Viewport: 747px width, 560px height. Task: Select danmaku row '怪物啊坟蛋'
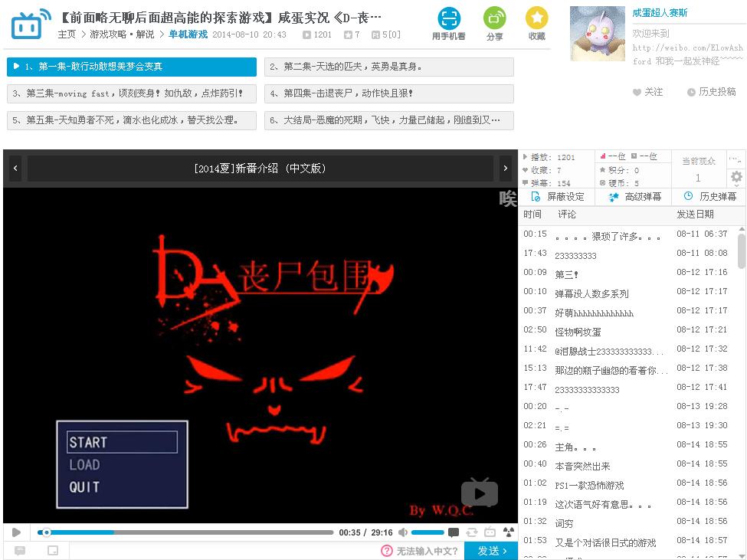click(x=628, y=330)
